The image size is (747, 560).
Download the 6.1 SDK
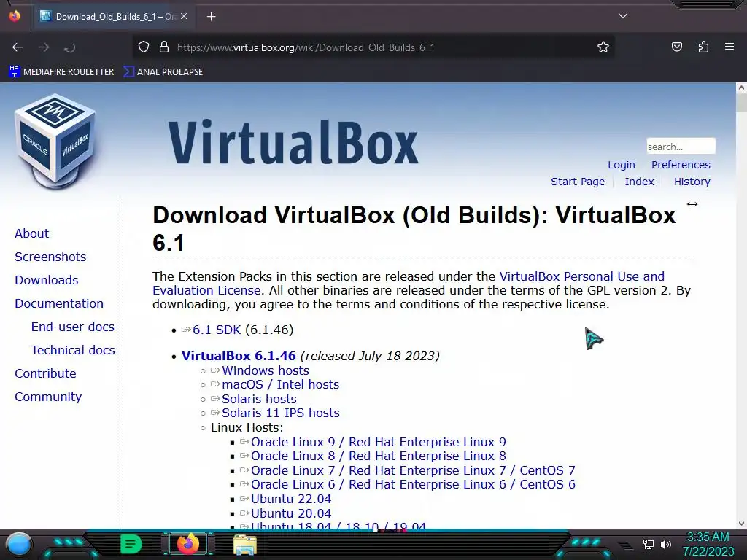point(217,330)
